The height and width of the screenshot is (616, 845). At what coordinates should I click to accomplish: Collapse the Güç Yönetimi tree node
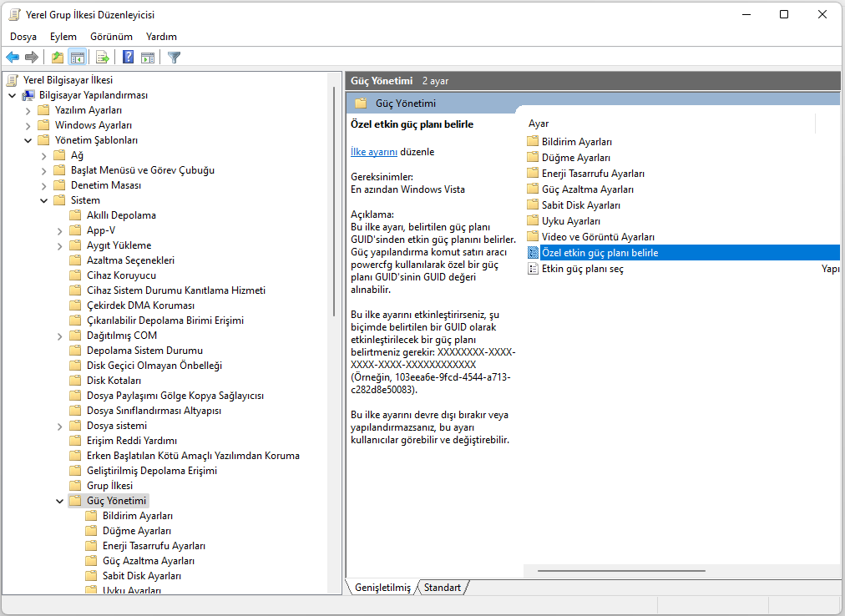click(x=60, y=501)
